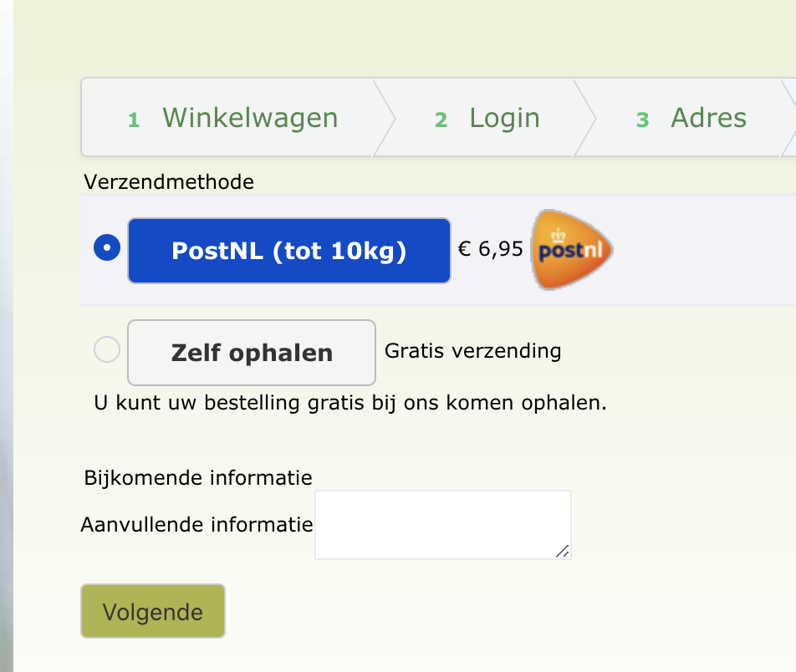The image size is (796, 672).
Task: Choose the Zelf ophalen button
Action: pyautogui.click(x=252, y=352)
